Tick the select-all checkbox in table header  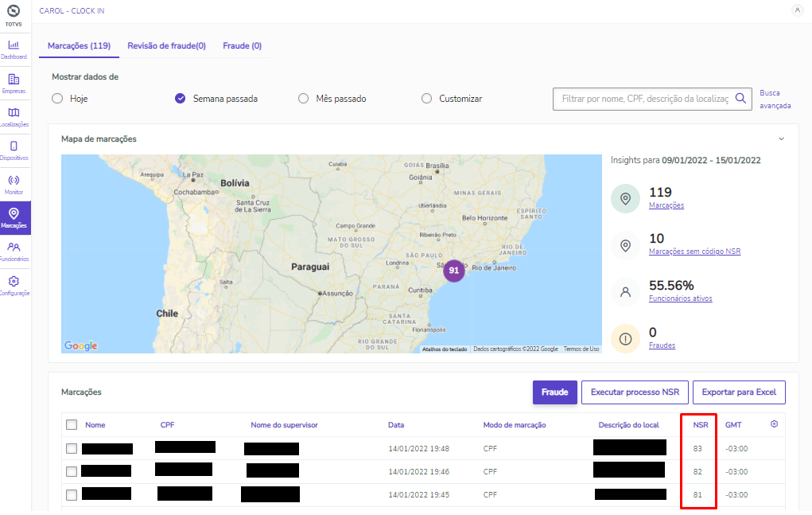(x=72, y=425)
